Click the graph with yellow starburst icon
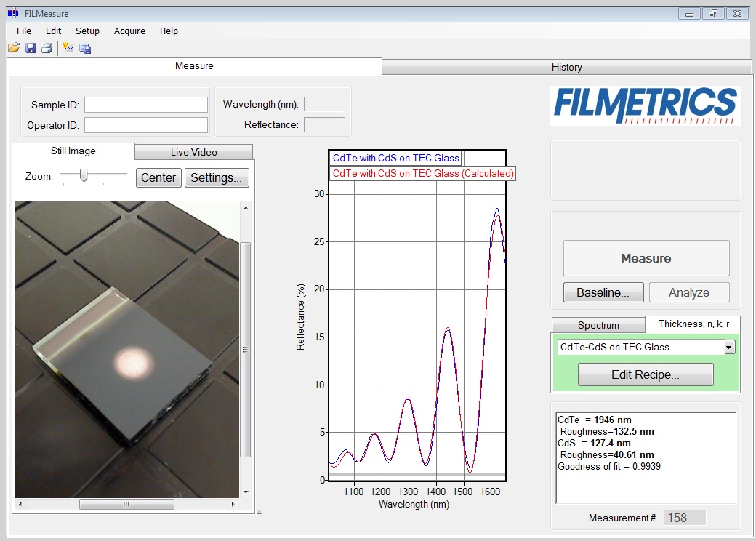 pyautogui.click(x=68, y=48)
